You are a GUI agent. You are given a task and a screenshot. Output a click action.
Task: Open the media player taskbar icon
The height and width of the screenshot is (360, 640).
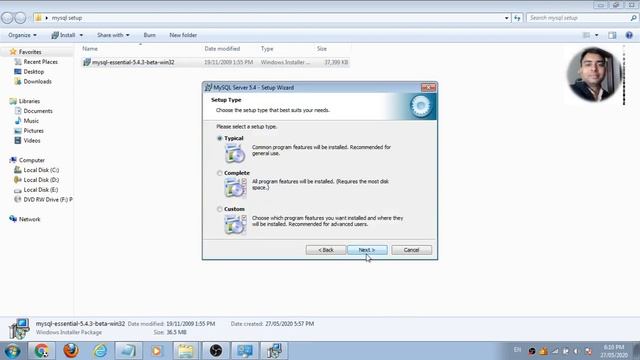click(157, 351)
